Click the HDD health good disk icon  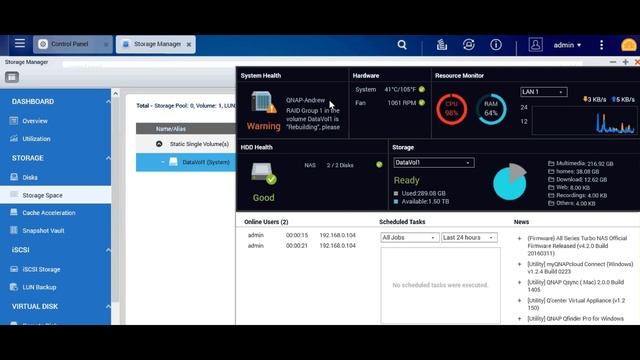pos(263,173)
